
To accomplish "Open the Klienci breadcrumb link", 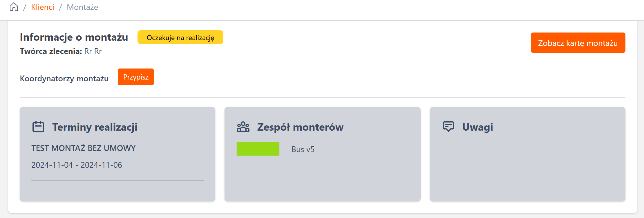I will click(x=43, y=7).
